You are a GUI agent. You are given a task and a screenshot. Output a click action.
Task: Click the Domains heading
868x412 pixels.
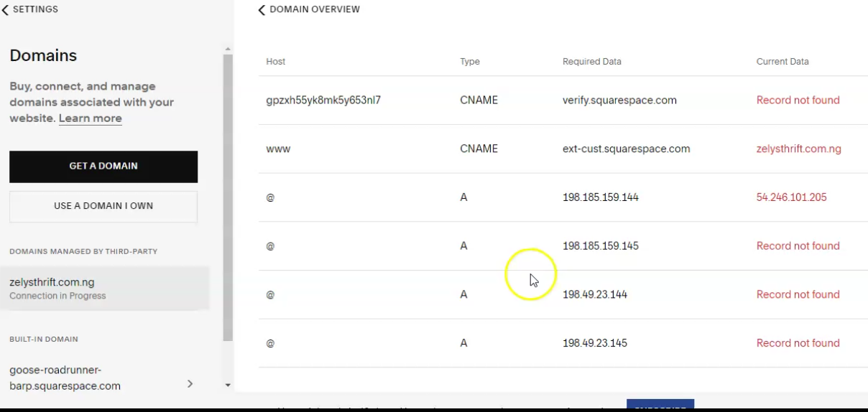[x=43, y=56]
